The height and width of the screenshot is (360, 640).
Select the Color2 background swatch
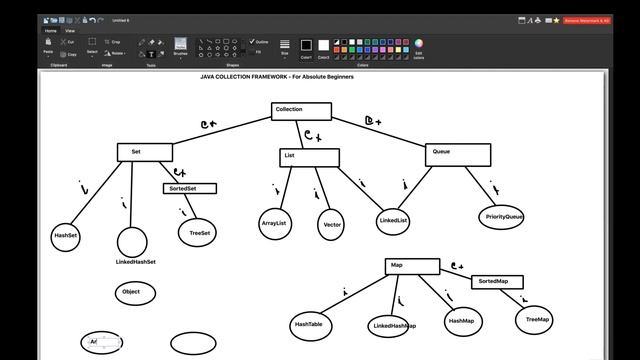pyautogui.click(x=324, y=45)
